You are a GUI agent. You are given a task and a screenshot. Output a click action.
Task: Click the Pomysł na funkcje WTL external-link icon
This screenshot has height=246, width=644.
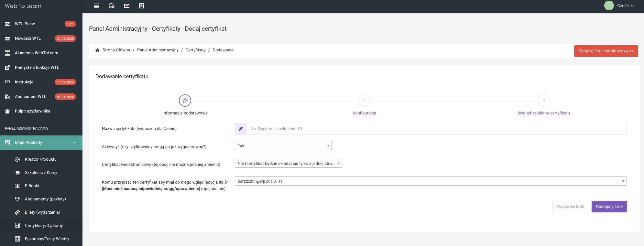pos(7,68)
